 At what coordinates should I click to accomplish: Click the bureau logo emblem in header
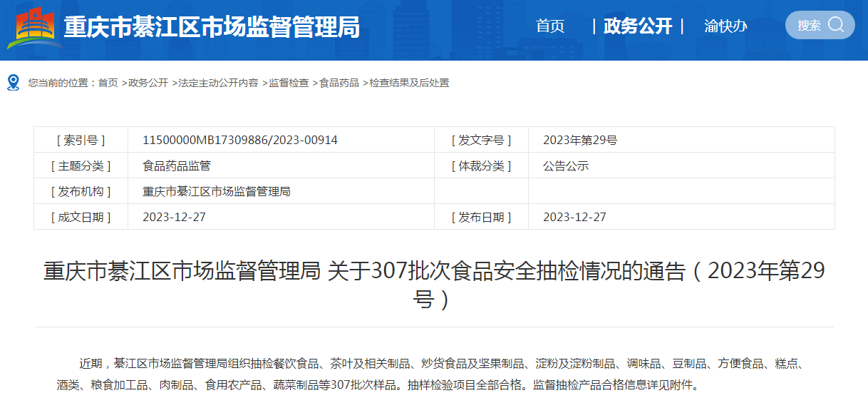(x=35, y=28)
